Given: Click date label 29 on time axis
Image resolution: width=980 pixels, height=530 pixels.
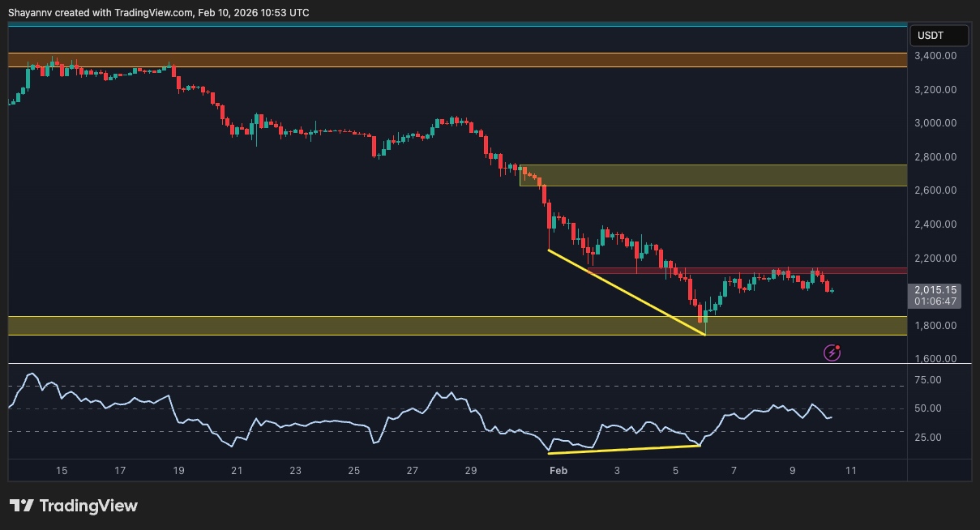Looking at the screenshot, I should pos(471,471).
